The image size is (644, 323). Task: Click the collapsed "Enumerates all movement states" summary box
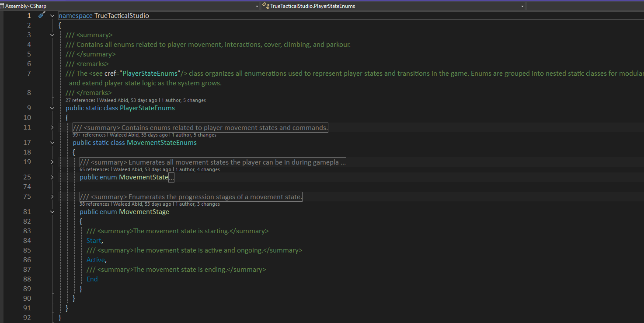213,162
